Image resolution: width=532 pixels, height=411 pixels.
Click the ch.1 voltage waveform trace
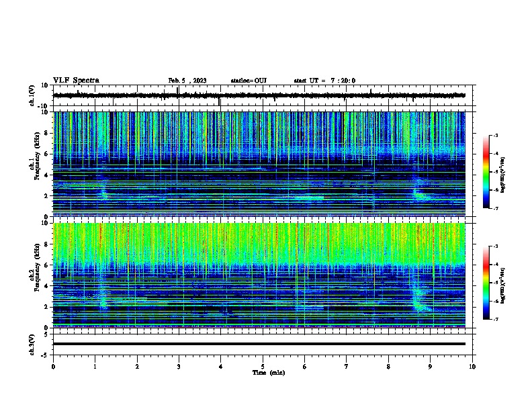(x=259, y=95)
